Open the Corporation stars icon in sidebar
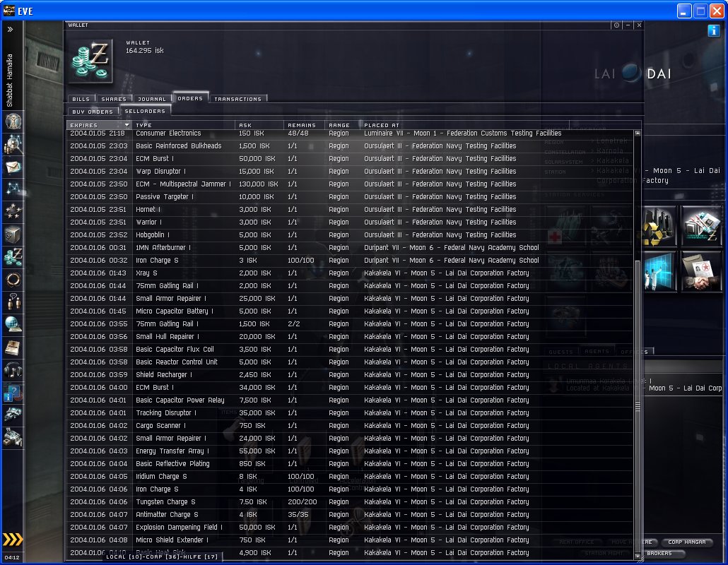728x565 pixels. (13, 212)
